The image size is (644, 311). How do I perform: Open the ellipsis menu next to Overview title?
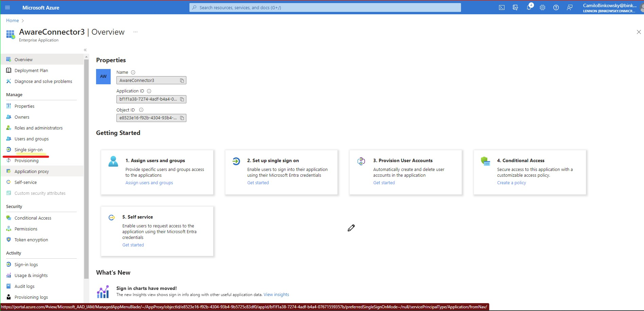(x=135, y=32)
